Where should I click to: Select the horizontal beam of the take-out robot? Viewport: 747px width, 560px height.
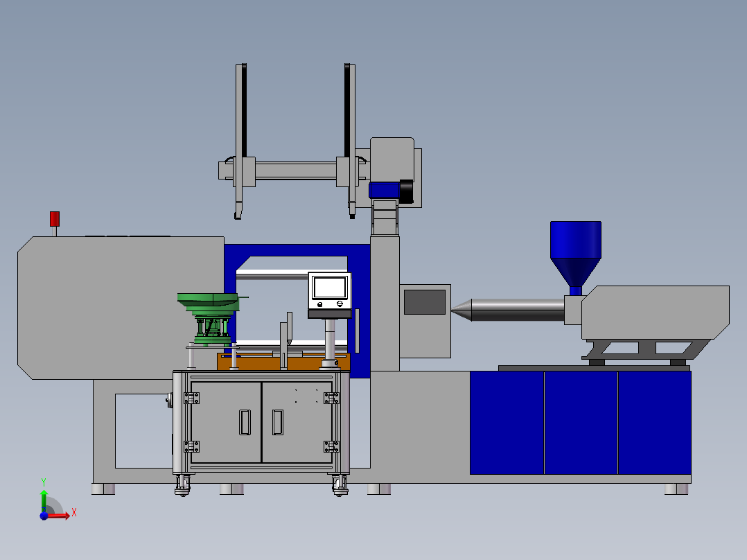tap(295, 170)
